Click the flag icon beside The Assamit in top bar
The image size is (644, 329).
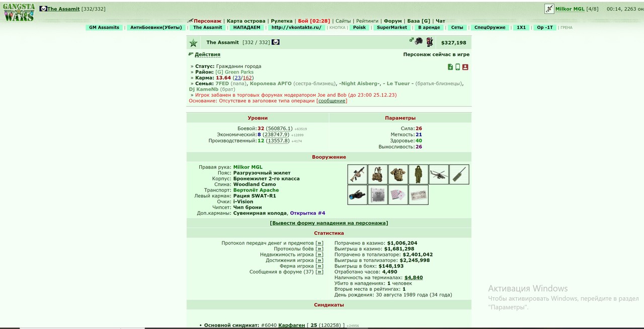point(43,9)
